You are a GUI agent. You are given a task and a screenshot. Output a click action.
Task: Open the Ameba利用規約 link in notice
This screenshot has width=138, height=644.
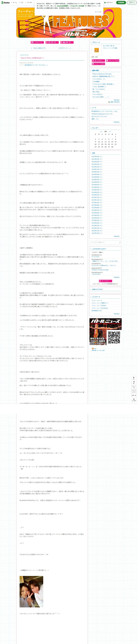(62, 6)
